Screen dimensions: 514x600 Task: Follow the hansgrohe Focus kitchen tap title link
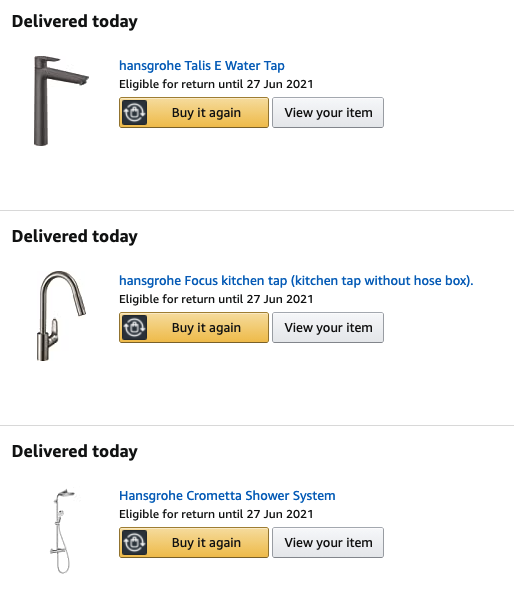pyautogui.click(x=296, y=281)
